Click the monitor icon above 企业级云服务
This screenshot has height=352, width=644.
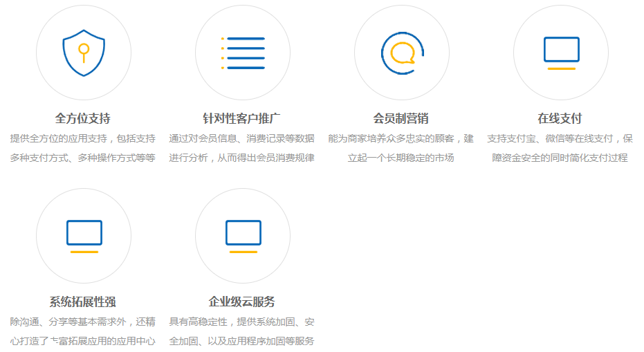pos(243,236)
